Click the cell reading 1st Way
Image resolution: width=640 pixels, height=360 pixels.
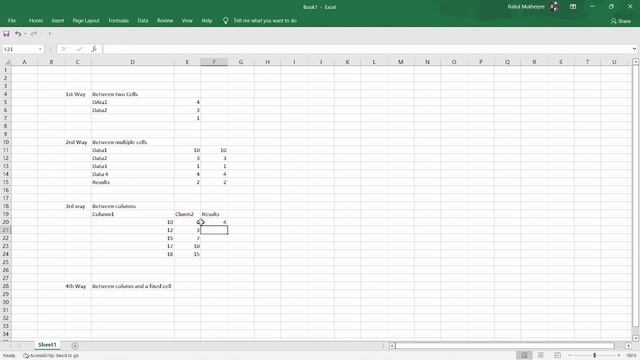tap(78, 94)
